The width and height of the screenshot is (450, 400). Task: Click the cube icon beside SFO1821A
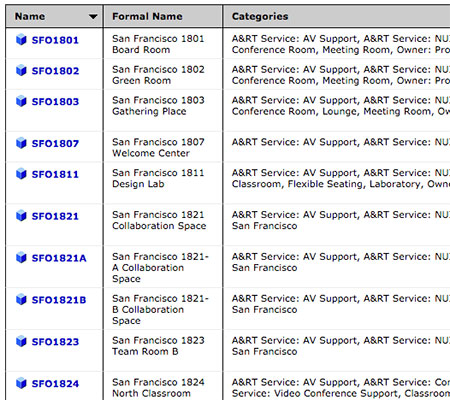pyautogui.click(x=21, y=258)
